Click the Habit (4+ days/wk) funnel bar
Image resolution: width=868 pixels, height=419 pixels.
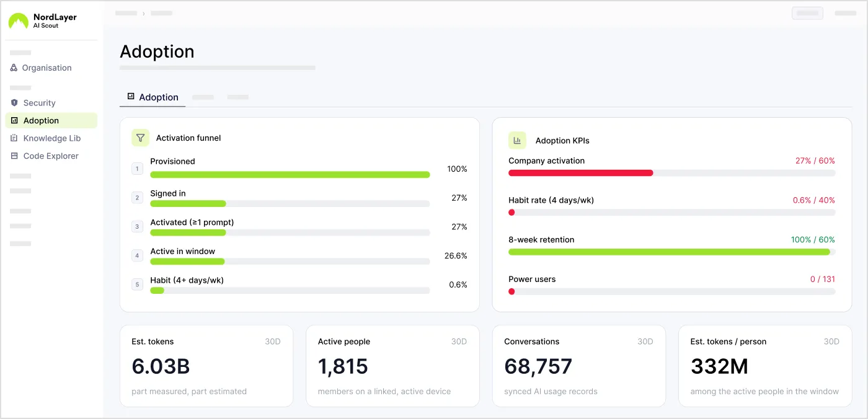(x=290, y=290)
